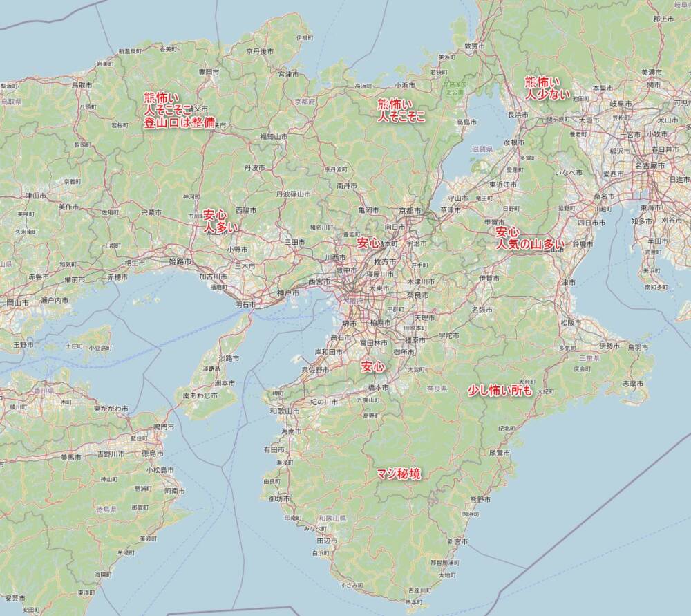Click the 奈良市 city label

tap(417, 295)
